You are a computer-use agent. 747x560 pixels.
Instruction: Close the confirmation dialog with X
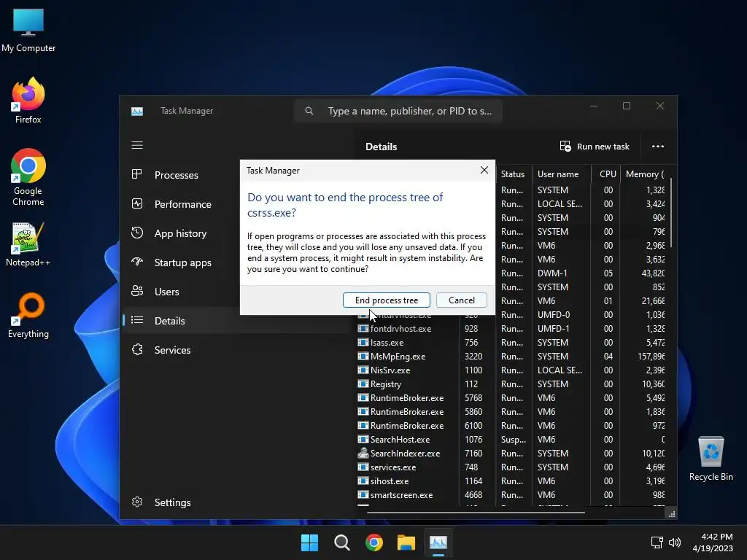484,170
